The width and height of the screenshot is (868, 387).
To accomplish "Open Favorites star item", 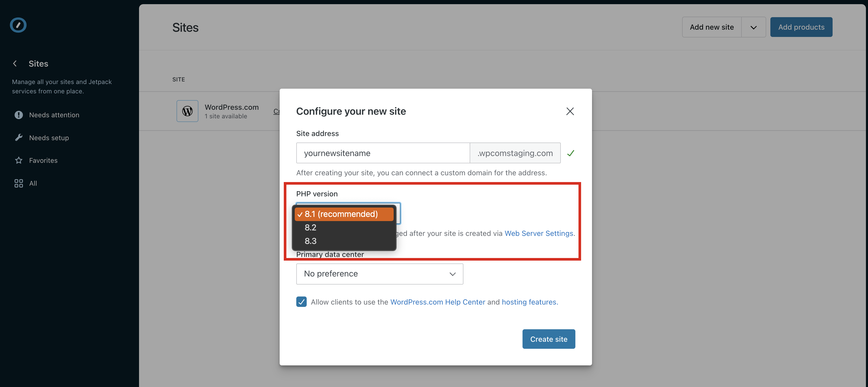I will point(43,160).
